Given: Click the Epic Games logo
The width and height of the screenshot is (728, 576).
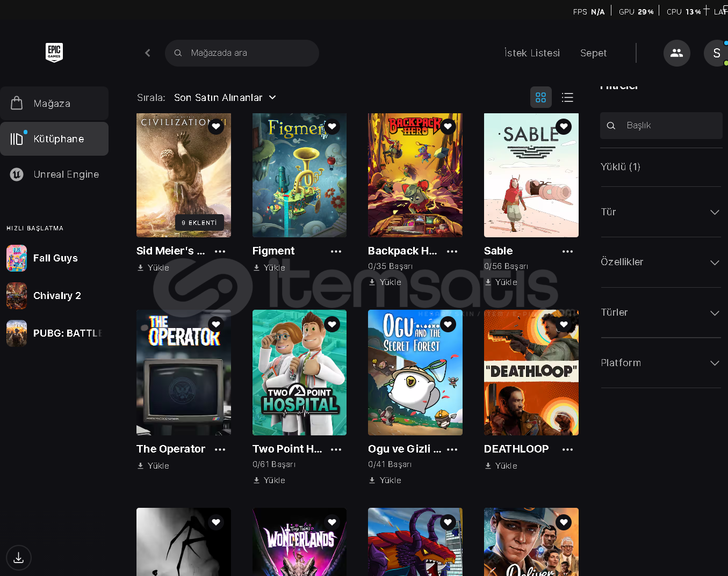Looking at the screenshot, I should (x=54, y=53).
